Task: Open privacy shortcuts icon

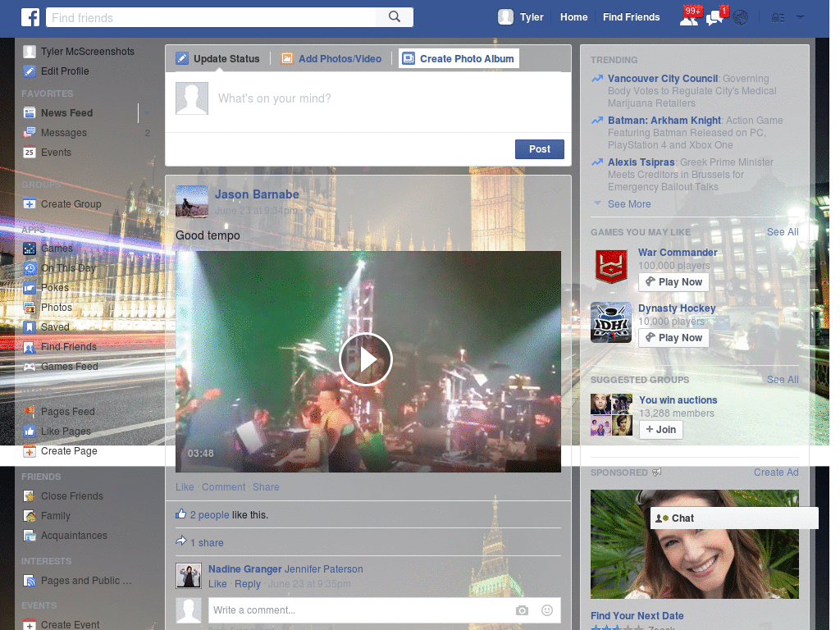Action: coord(778,18)
